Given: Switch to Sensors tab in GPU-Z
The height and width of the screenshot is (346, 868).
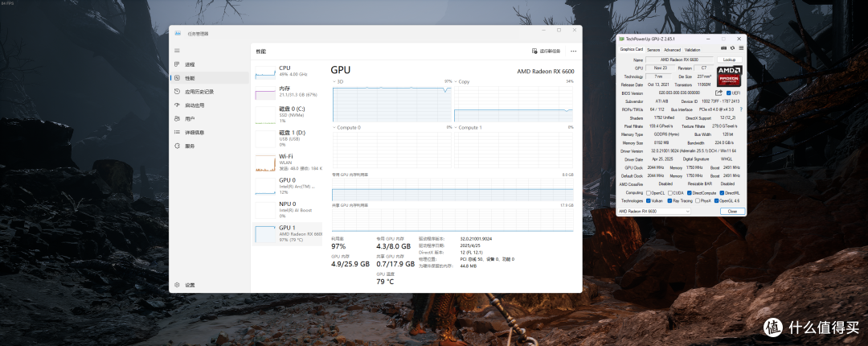Looking at the screenshot, I should pyautogui.click(x=653, y=49).
